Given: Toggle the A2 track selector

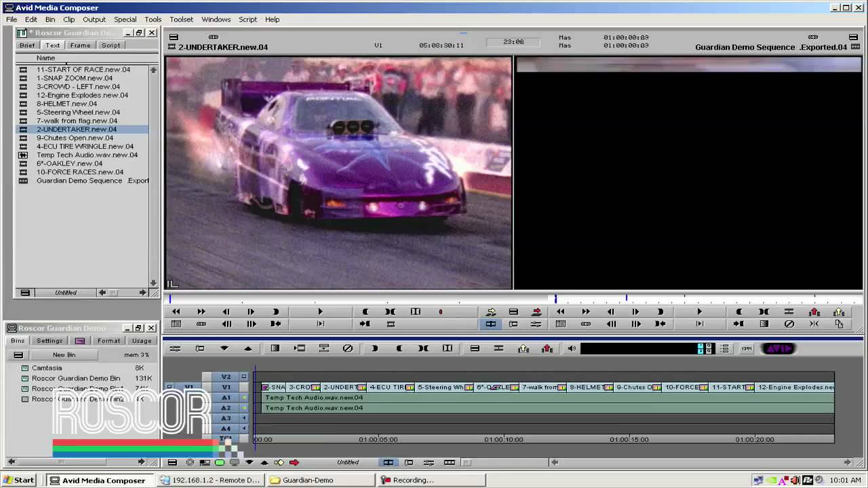Looking at the screenshot, I should tap(226, 408).
